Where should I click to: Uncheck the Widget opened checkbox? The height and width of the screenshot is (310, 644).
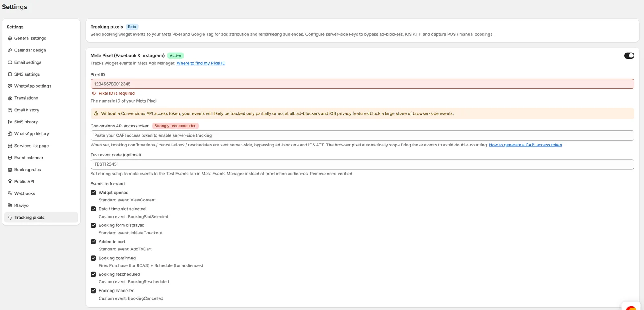[x=93, y=193]
